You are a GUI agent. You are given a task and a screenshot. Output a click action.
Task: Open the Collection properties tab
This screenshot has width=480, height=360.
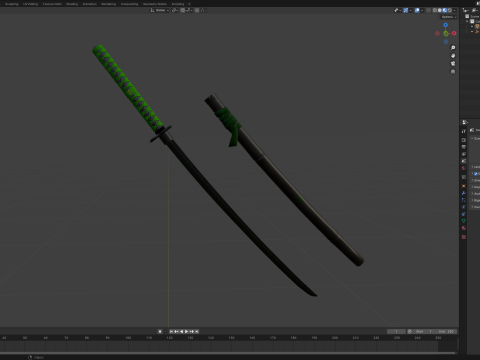point(464,177)
